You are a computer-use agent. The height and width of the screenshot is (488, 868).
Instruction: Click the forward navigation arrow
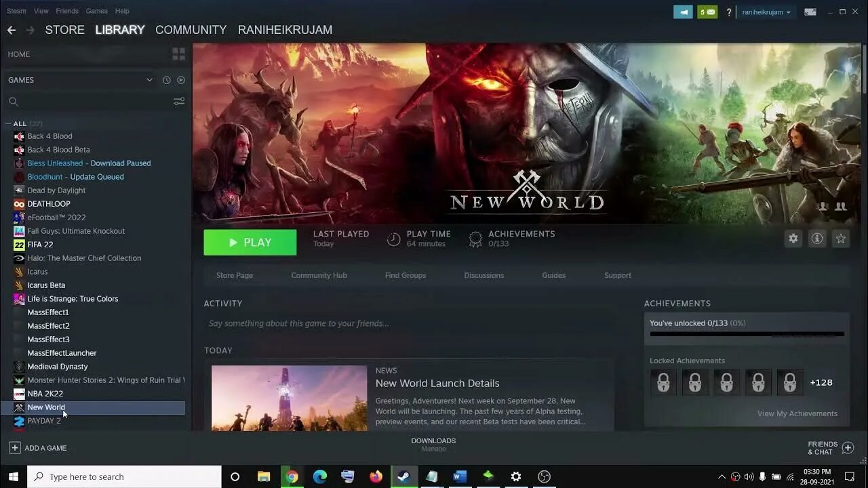[30, 30]
